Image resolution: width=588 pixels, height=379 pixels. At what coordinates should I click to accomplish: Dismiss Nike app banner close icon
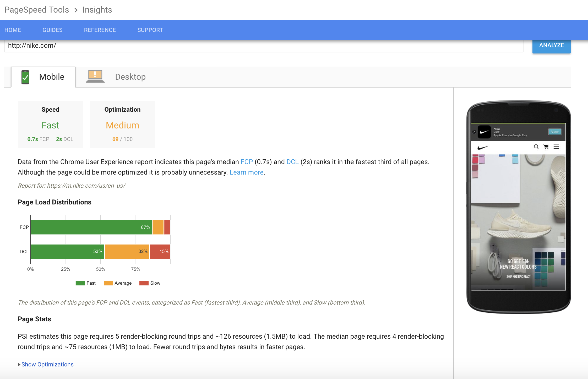coord(474,132)
